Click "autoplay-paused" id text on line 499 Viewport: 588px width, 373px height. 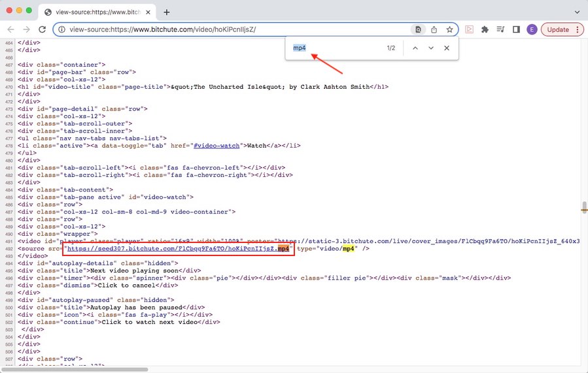80,300
